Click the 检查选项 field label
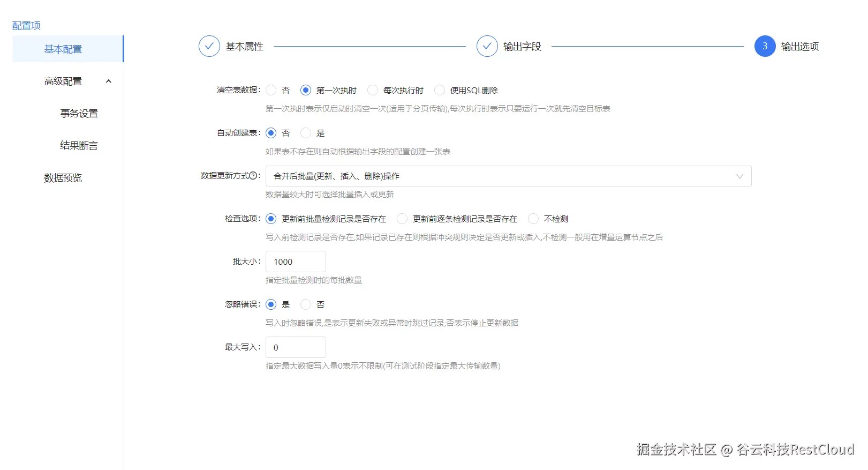The width and height of the screenshot is (868, 470). (243, 219)
